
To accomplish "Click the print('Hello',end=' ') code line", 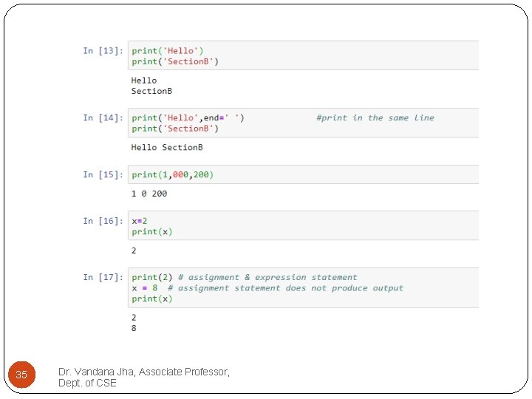I will click(x=188, y=118).
